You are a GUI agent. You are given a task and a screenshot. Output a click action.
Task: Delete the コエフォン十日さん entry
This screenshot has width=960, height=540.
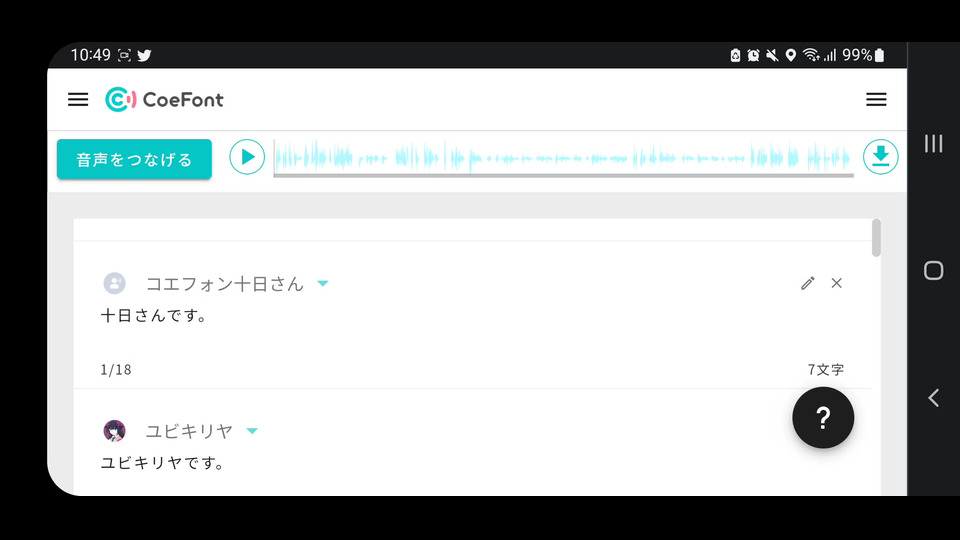[836, 283]
